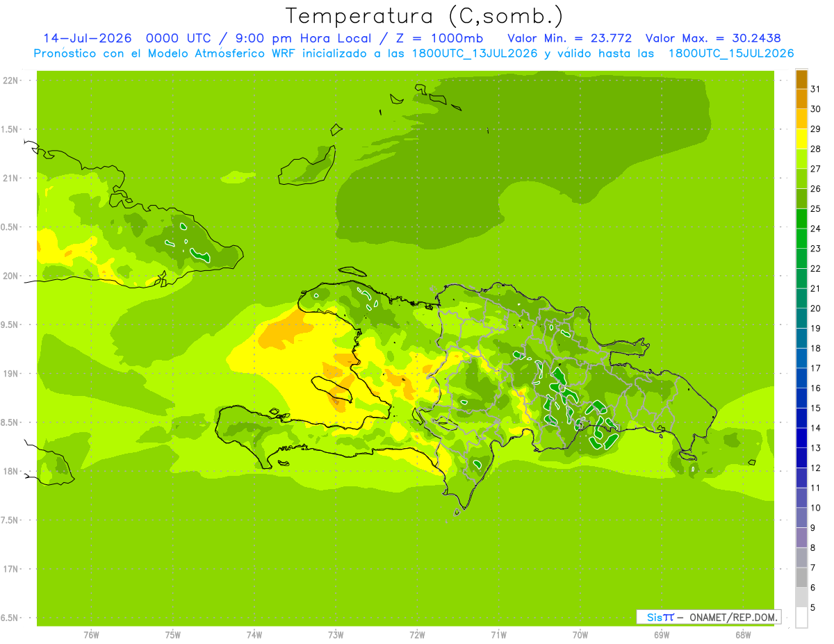Click legend value 14
834x644 pixels.
815,428
